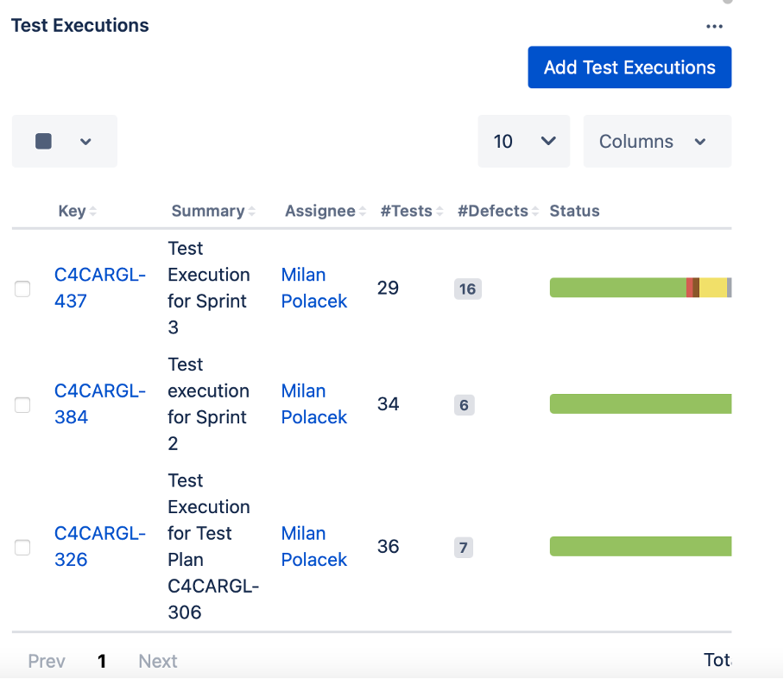This screenshot has height=679, width=784.
Task: Open the page size dropdown showing 10
Action: click(x=523, y=141)
